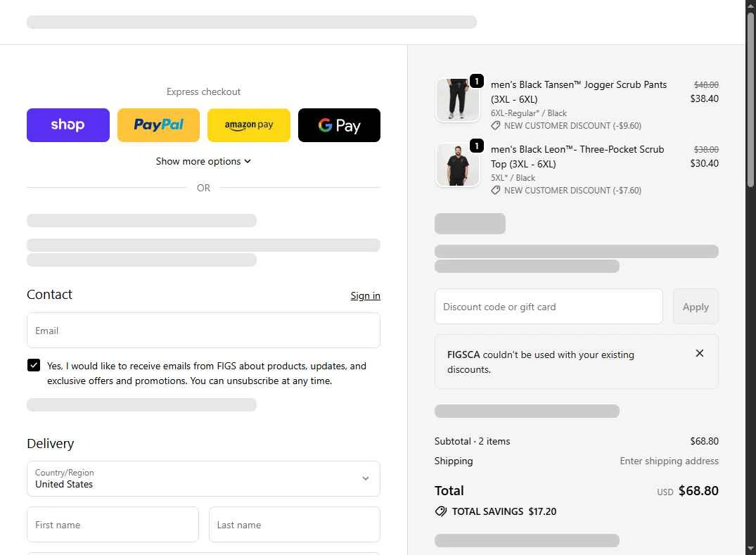The width and height of the screenshot is (756, 555).
Task: Click Three-Pocket Scrub Top thumbnail
Action: tap(458, 165)
